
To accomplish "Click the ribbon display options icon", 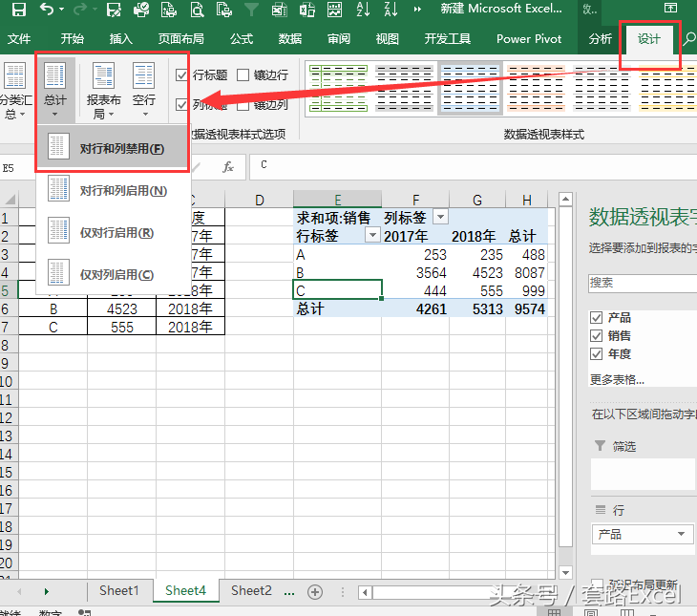I will click(670, 8).
